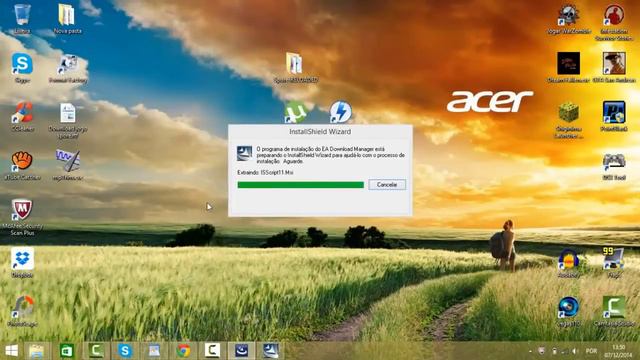640x360 pixels.
Task: Switch to Skype on the taskbar
Action: 125,351
